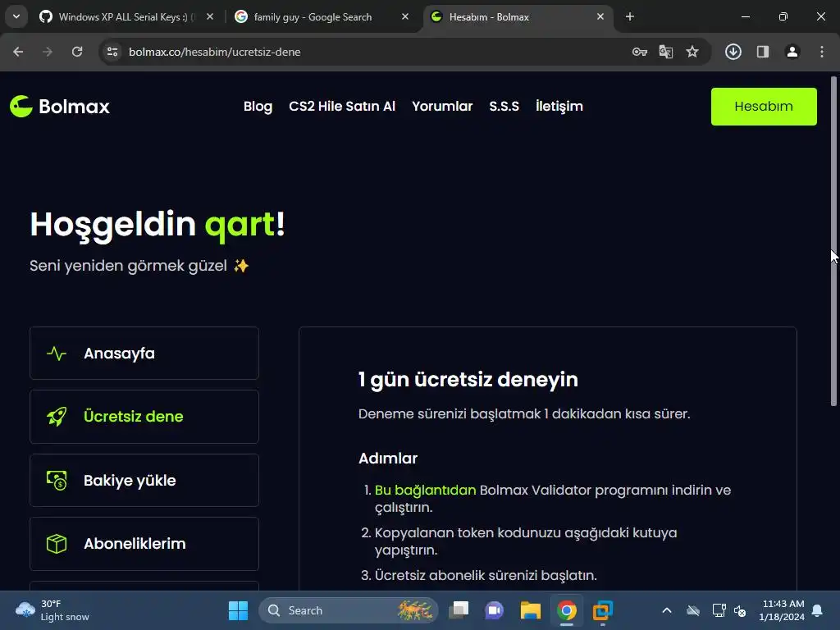Bookmark this page with the star icon
This screenshot has width=840, height=630.
pos(692,52)
